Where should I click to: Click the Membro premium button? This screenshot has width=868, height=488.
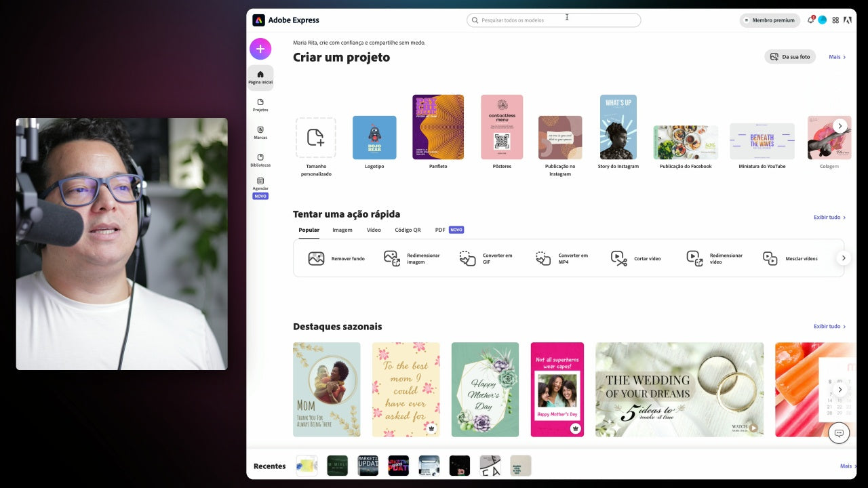[770, 20]
